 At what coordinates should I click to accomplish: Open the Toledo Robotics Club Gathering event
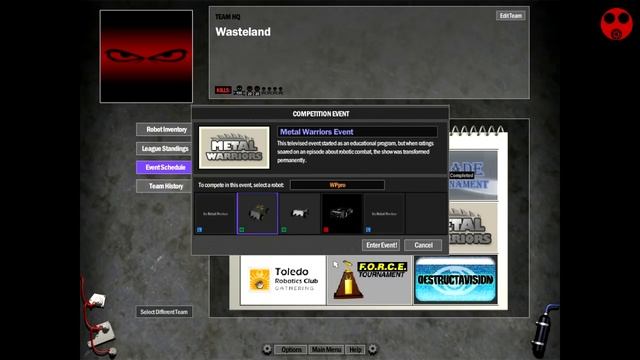point(283,280)
